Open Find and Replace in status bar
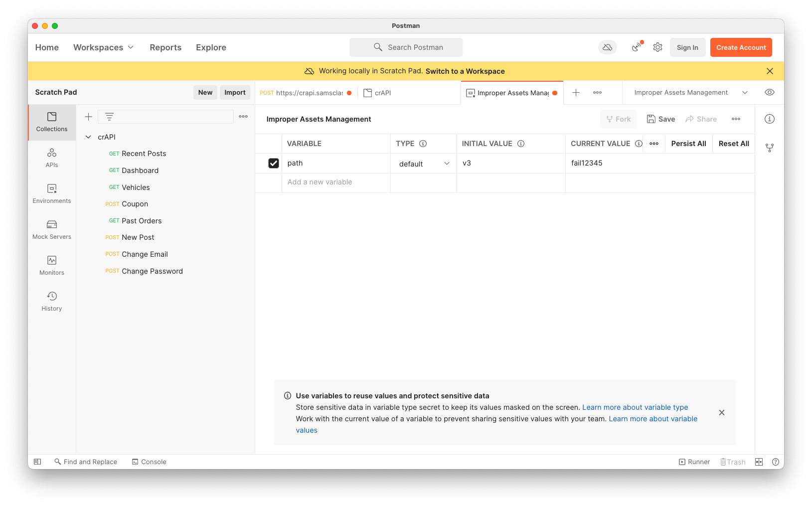The height and width of the screenshot is (506, 812). (86, 462)
